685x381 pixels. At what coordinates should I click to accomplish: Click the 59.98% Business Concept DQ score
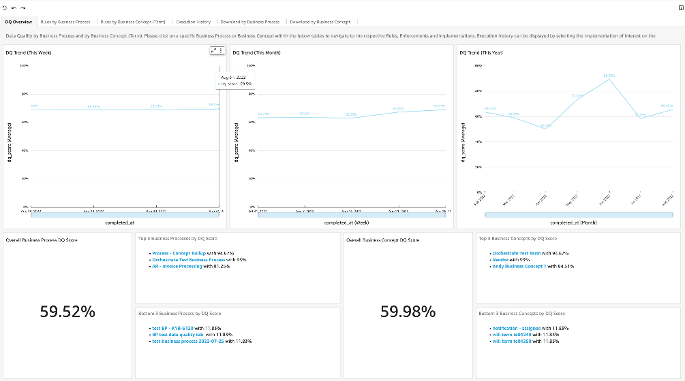pos(408,312)
